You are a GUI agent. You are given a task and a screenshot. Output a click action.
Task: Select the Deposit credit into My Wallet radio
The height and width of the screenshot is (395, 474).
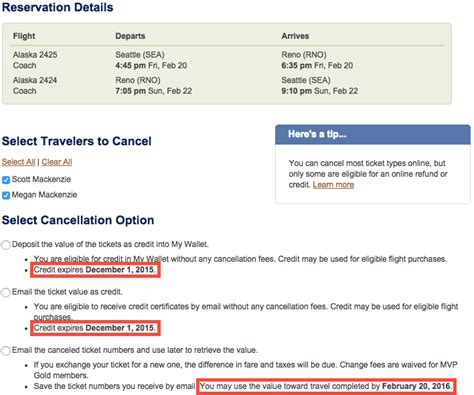(x=6, y=245)
